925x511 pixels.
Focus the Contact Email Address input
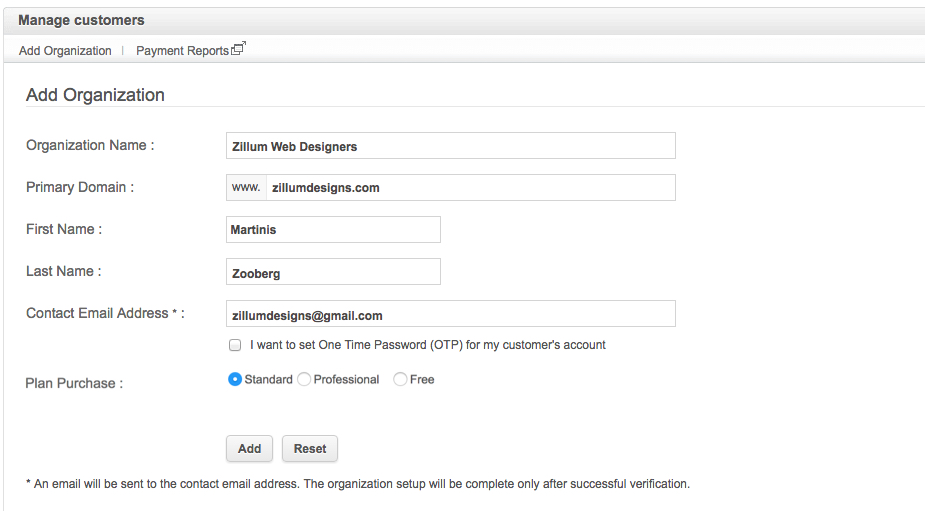pos(450,314)
